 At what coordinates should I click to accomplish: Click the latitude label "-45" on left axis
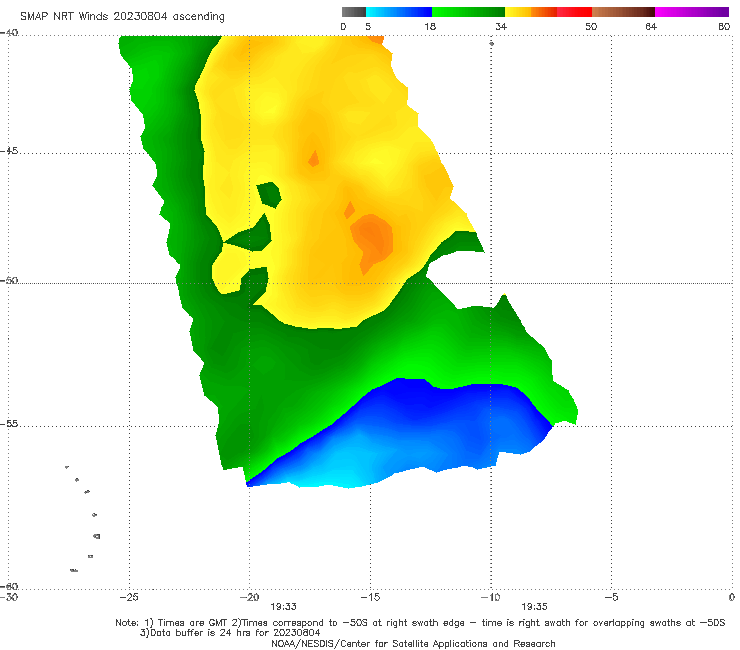click(x=9, y=151)
